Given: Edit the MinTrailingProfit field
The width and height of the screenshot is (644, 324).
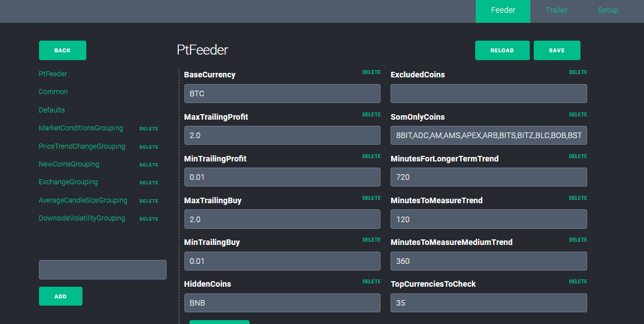Looking at the screenshot, I should pos(282,177).
